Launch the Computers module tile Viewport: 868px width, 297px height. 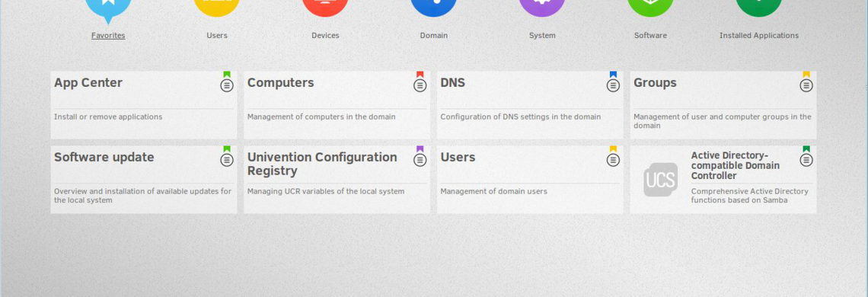click(337, 105)
